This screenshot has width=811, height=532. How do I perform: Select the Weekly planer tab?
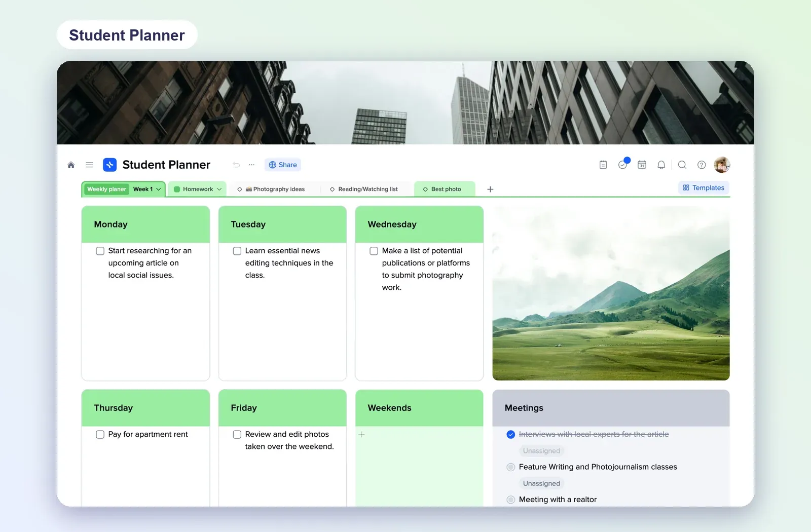click(106, 189)
